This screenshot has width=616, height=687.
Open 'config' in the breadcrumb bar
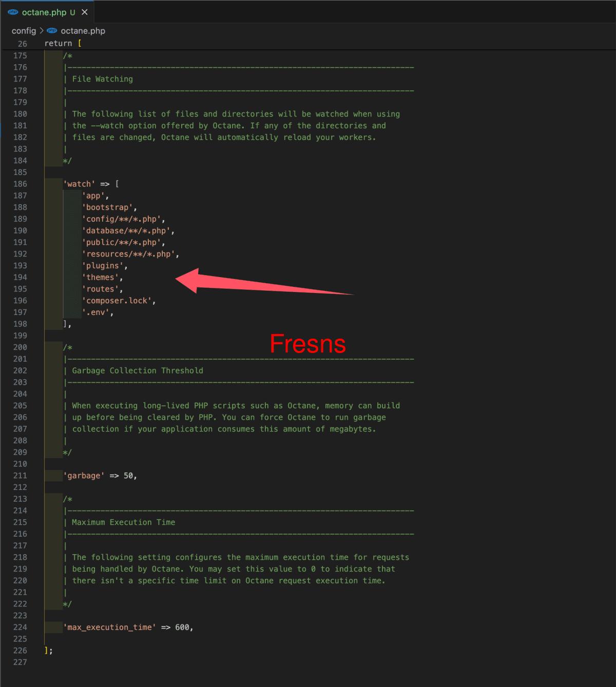click(x=24, y=31)
